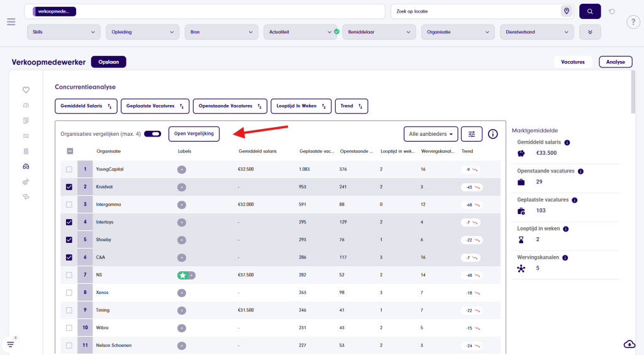Click the heart favorites icon in sidebar
644x355 pixels.
point(26,90)
